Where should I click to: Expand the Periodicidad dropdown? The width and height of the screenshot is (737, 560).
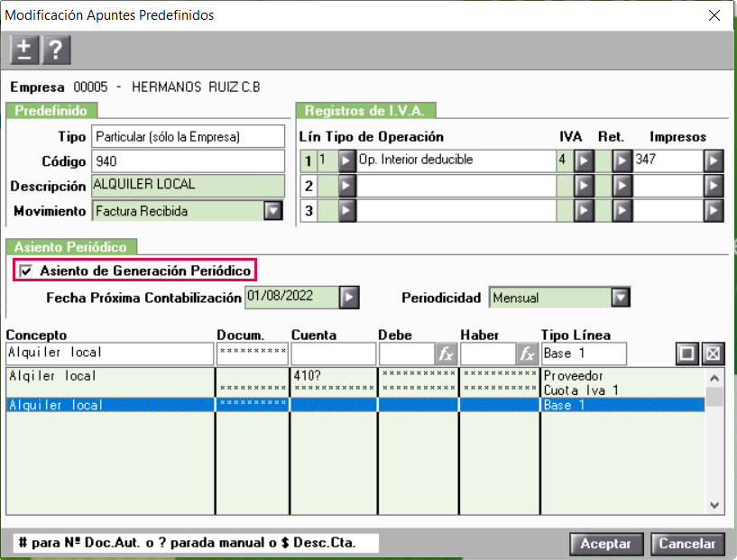pyautogui.click(x=621, y=298)
